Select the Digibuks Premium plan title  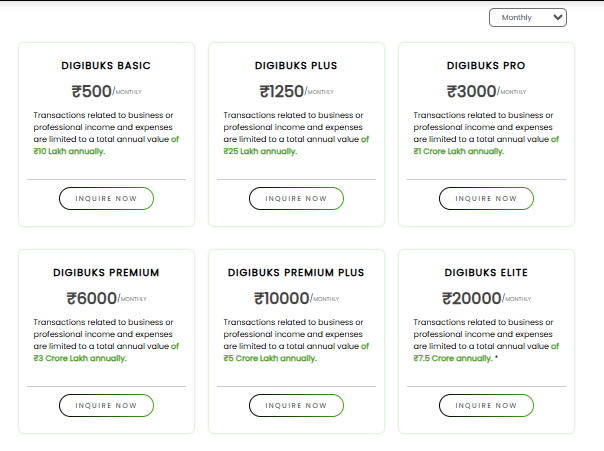coord(106,272)
